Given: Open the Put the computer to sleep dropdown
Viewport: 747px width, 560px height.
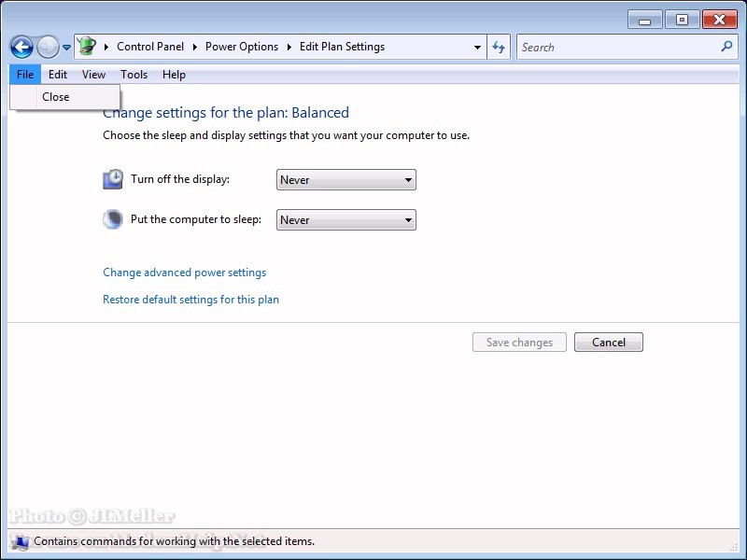Looking at the screenshot, I should [x=346, y=220].
